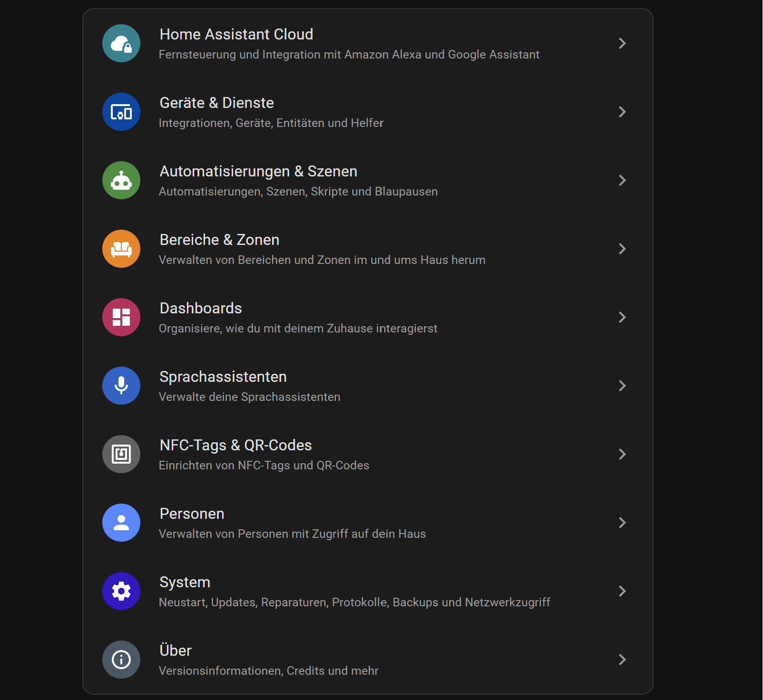Select the Bereiche & Zonen title

(x=219, y=240)
